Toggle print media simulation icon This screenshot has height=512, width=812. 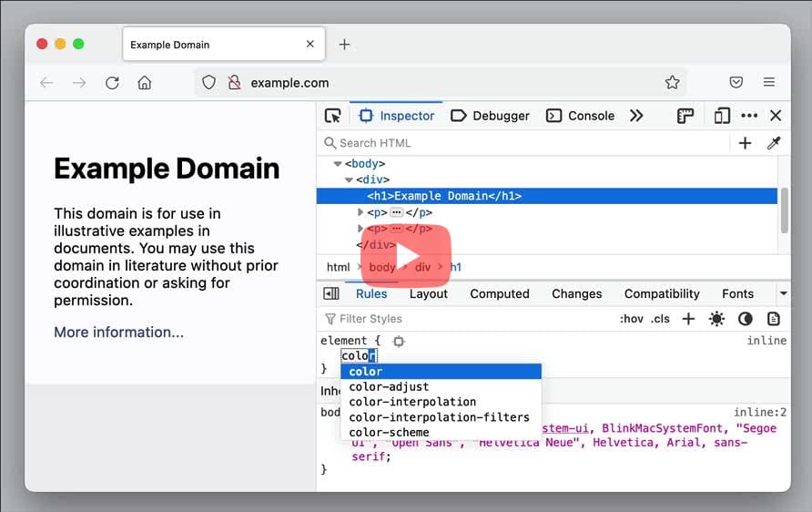tap(773, 319)
